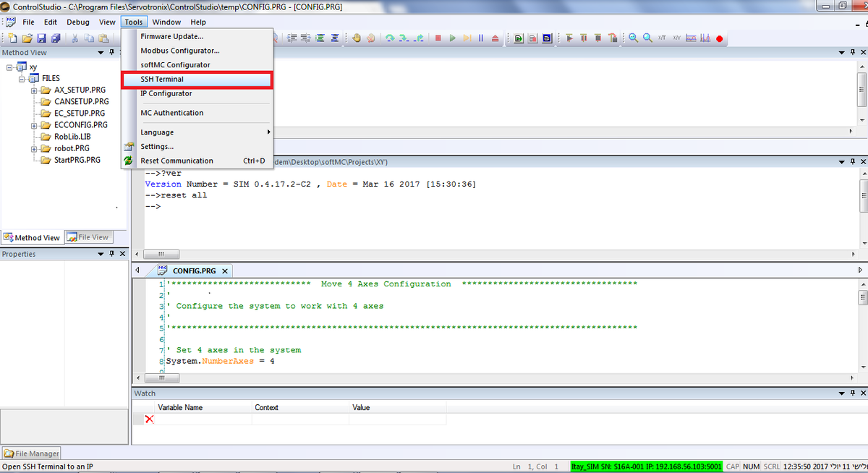Toggle auto-hide pin on Properties panel

(111, 254)
